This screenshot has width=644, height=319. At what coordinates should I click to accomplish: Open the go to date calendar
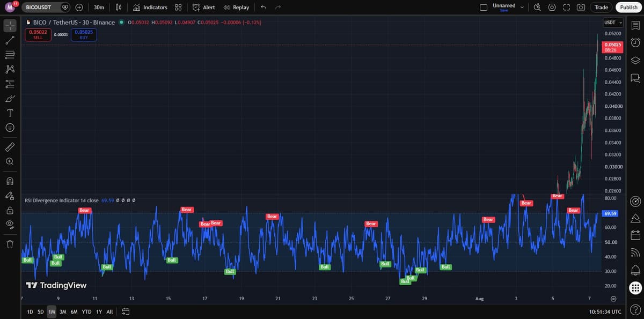coord(126,311)
